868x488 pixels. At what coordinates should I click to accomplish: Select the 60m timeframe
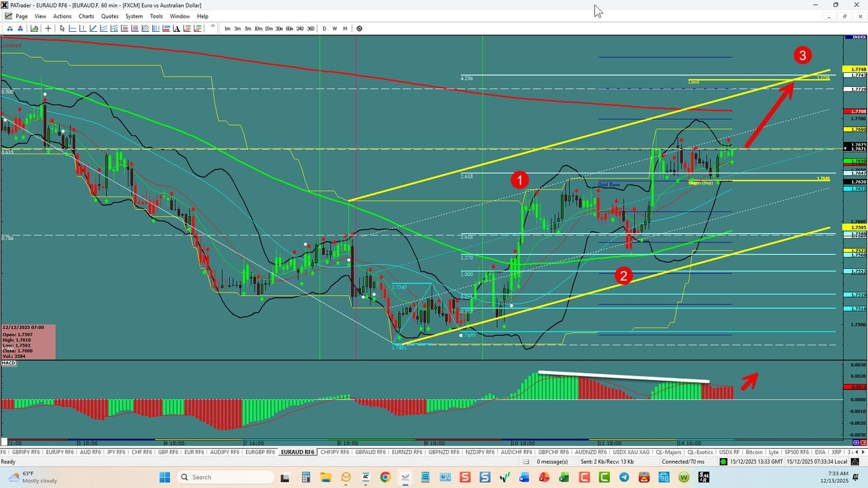(289, 28)
